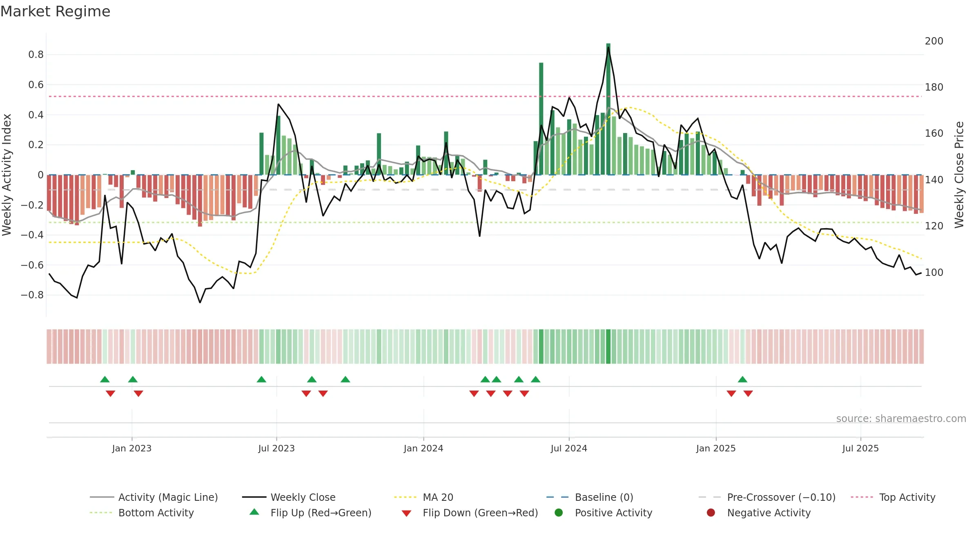Toggle Activity (Magic Line) legend entry
Screen dimensions: 980x551
154,497
